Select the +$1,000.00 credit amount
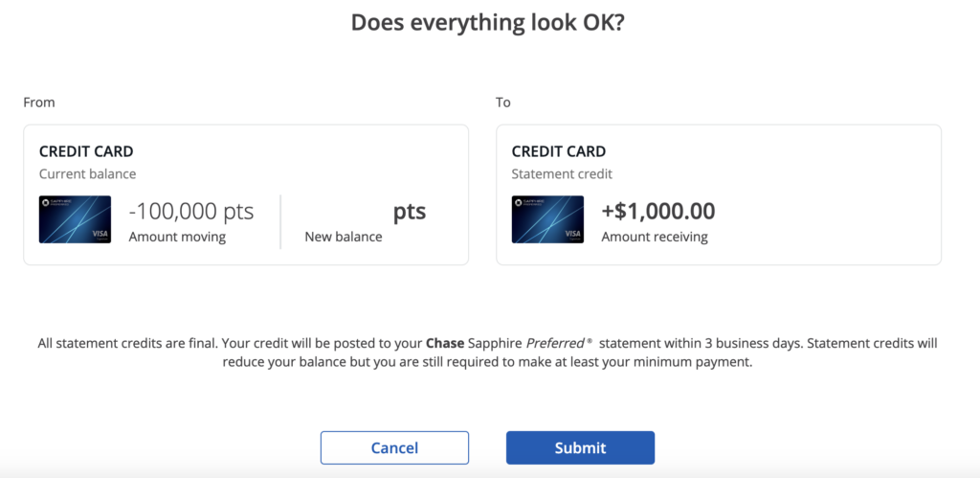 tap(657, 212)
